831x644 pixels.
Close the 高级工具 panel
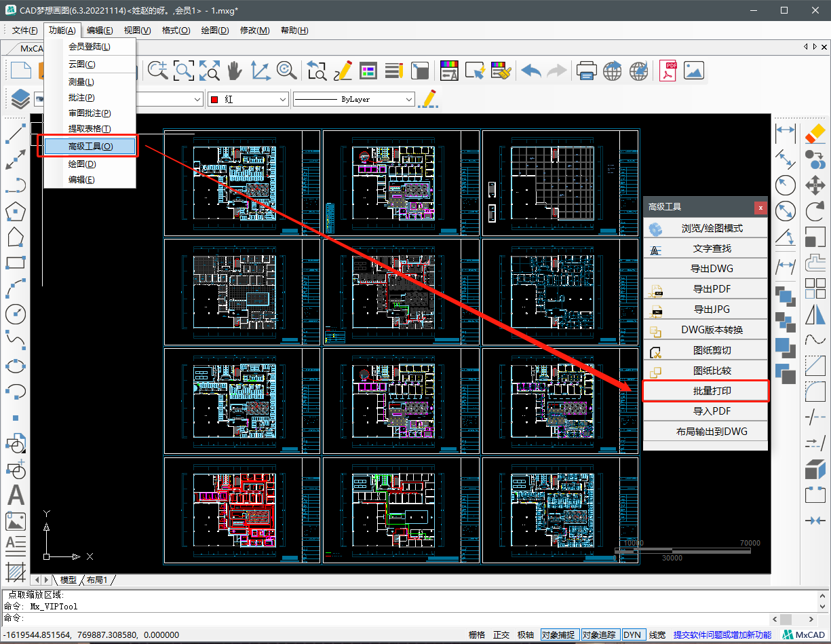[760, 207]
